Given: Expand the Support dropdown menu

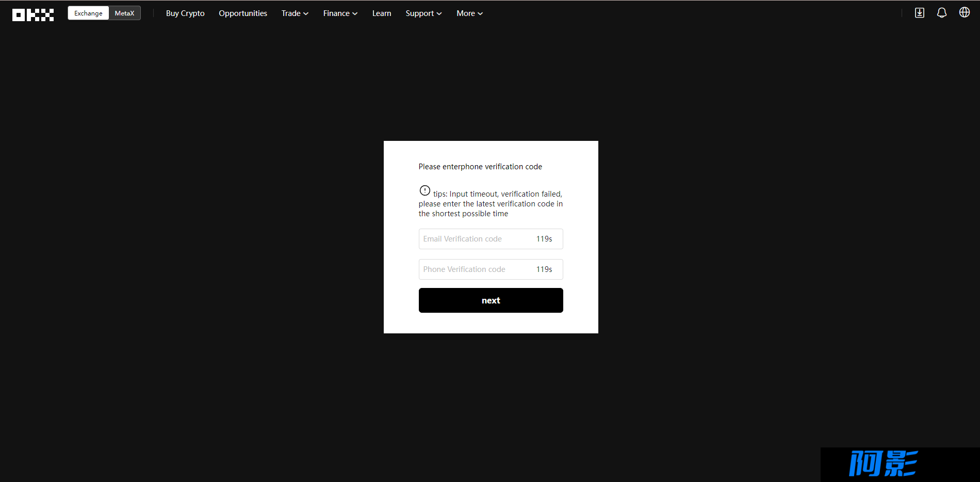Looking at the screenshot, I should [x=423, y=13].
